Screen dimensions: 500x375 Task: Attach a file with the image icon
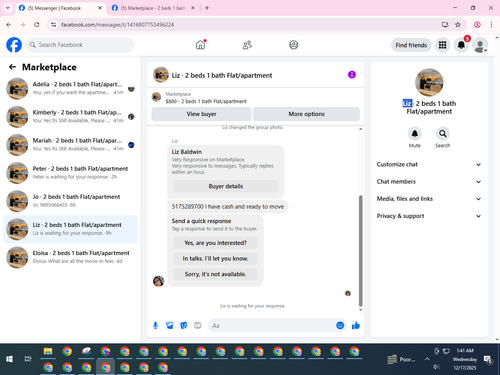[170, 325]
